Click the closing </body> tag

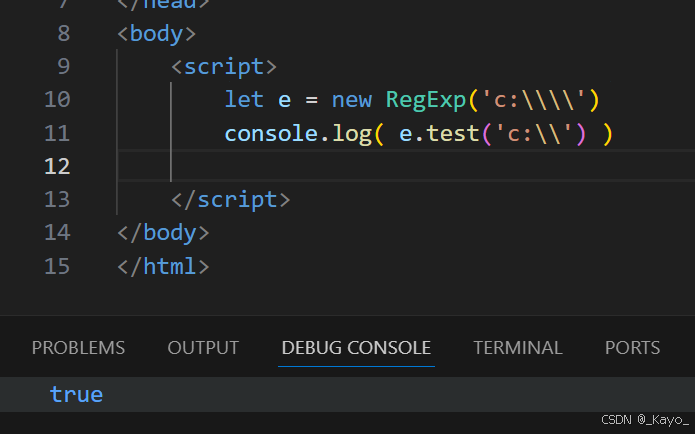click(x=163, y=233)
